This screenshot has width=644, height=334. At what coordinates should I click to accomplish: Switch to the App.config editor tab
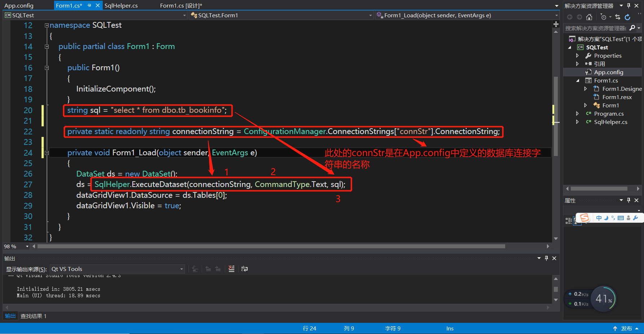coord(19,5)
